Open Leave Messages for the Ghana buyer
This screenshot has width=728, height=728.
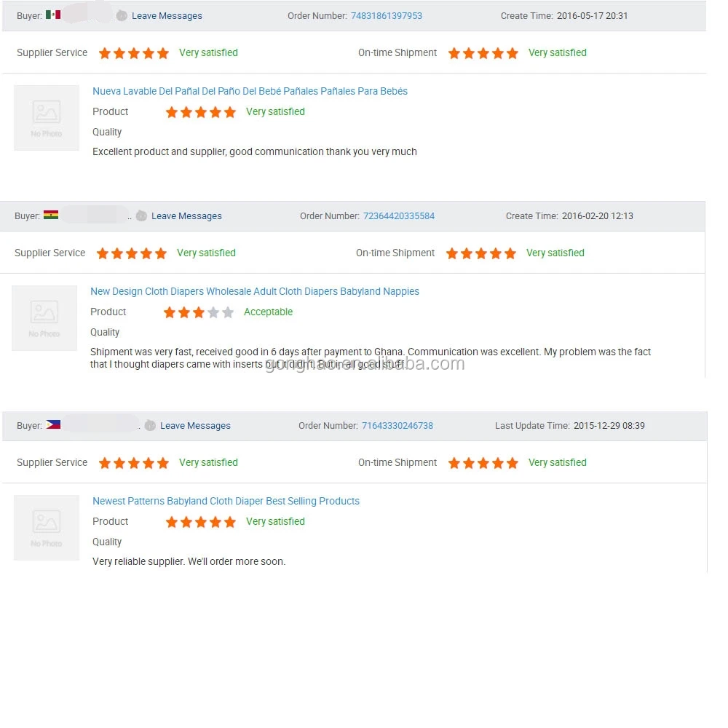(x=186, y=216)
